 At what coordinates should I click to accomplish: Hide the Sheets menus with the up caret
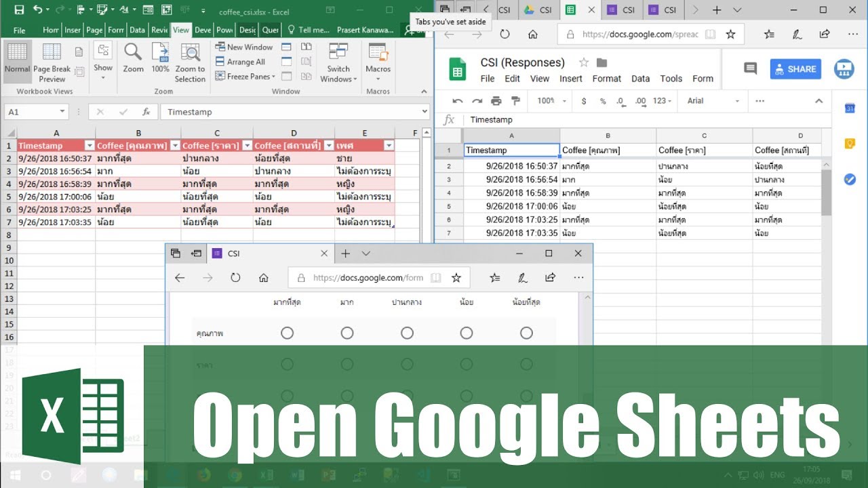point(818,101)
